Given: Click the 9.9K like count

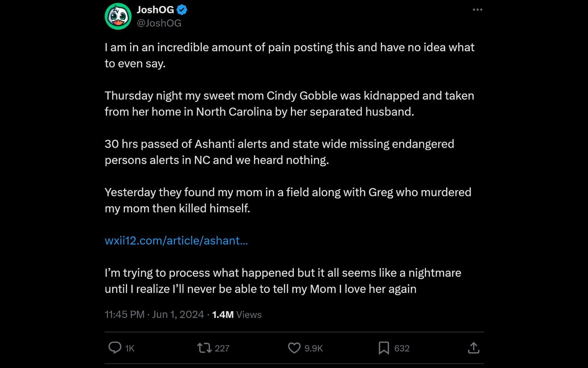Looking at the screenshot, I should pyautogui.click(x=314, y=347).
